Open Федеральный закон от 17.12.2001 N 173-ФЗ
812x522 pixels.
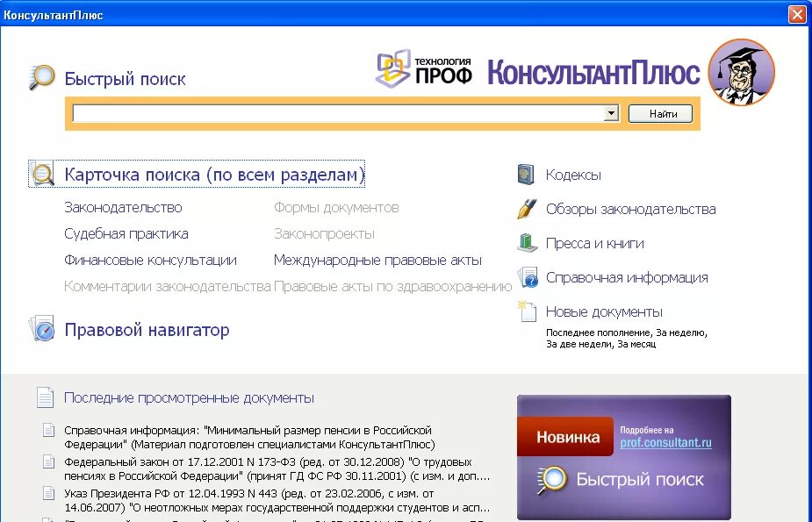(x=277, y=468)
